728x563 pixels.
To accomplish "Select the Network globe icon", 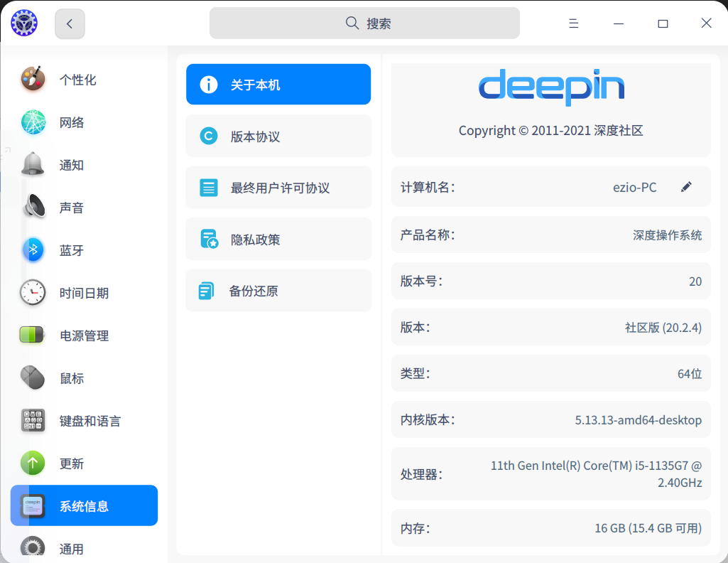I will tap(33, 122).
